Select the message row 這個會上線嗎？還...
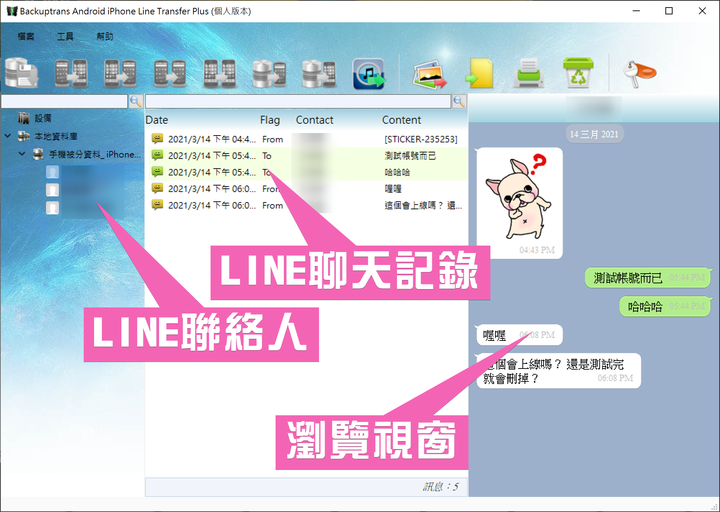Image resolution: width=720 pixels, height=512 pixels. (x=307, y=205)
